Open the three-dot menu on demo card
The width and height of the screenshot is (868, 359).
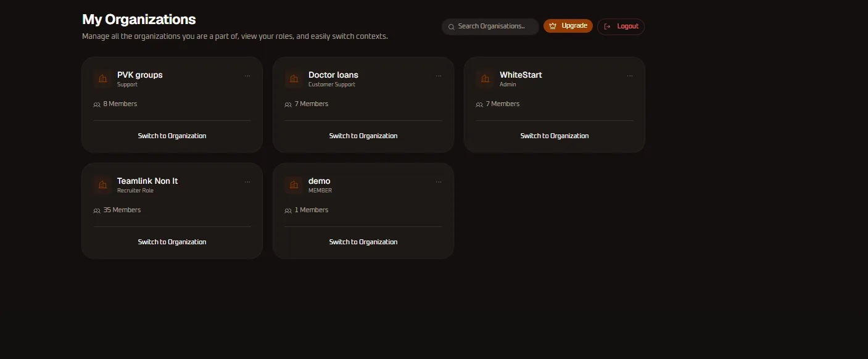point(439,182)
